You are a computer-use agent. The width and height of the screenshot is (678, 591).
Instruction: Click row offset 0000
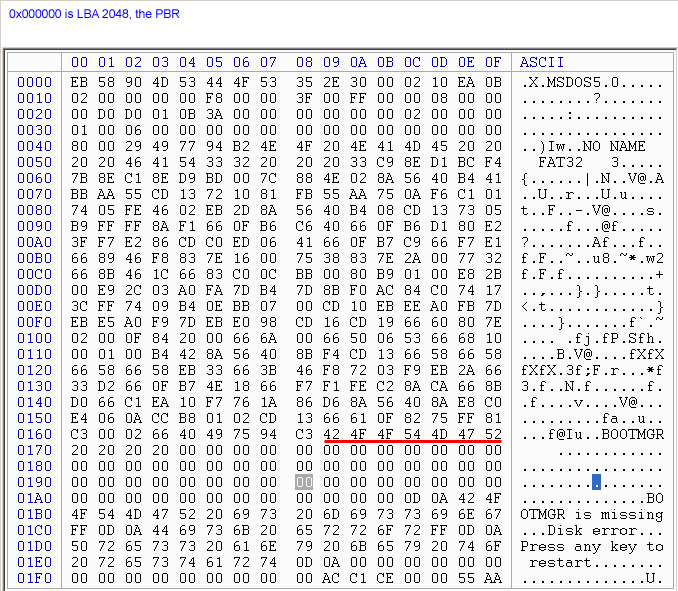pyautogui.click(x=34, y=82)
